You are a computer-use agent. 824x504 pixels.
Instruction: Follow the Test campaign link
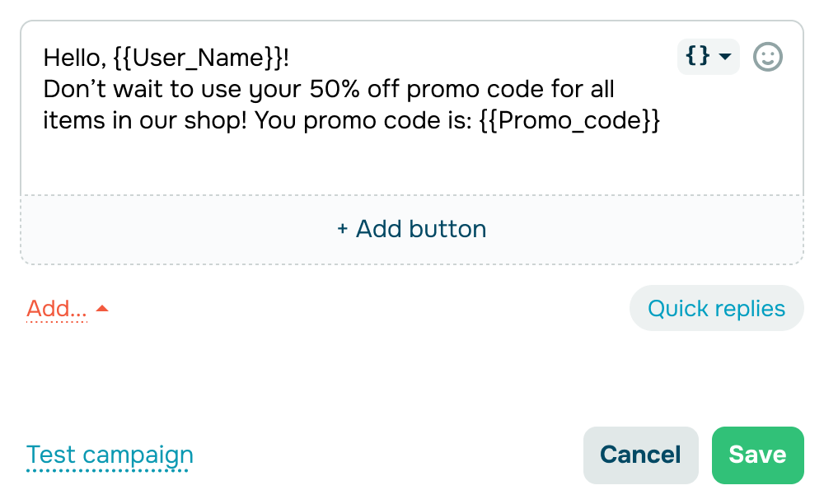tap(110, 455)
